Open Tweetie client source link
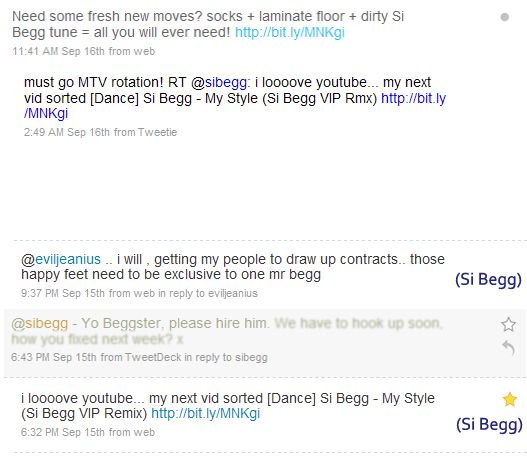The width and height of the screenshot is (527, 457). pyautogui.click(x=157, y=132)
